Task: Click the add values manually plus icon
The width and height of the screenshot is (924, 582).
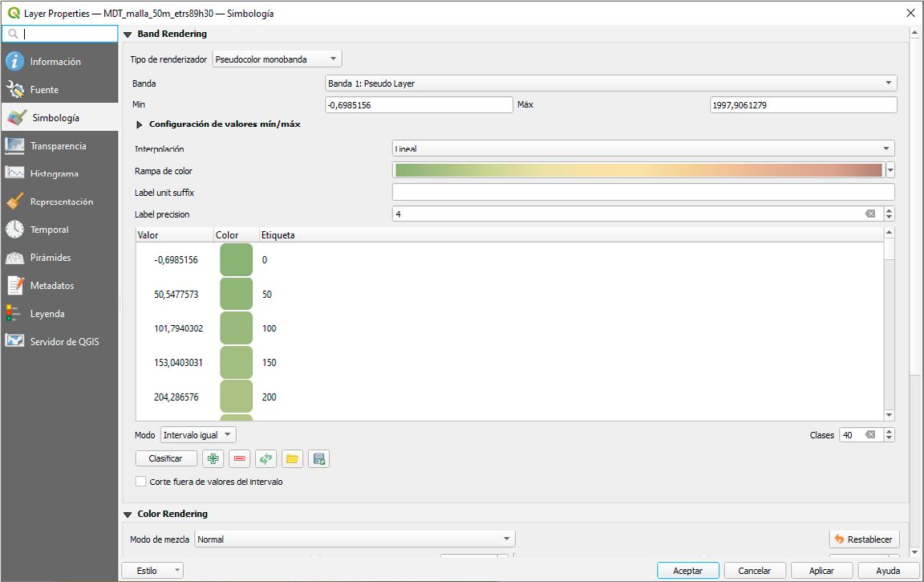Action: click(213, 458)
